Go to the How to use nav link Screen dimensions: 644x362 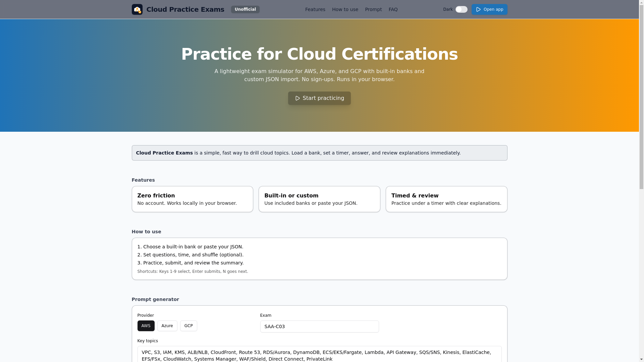coord(345,9)
